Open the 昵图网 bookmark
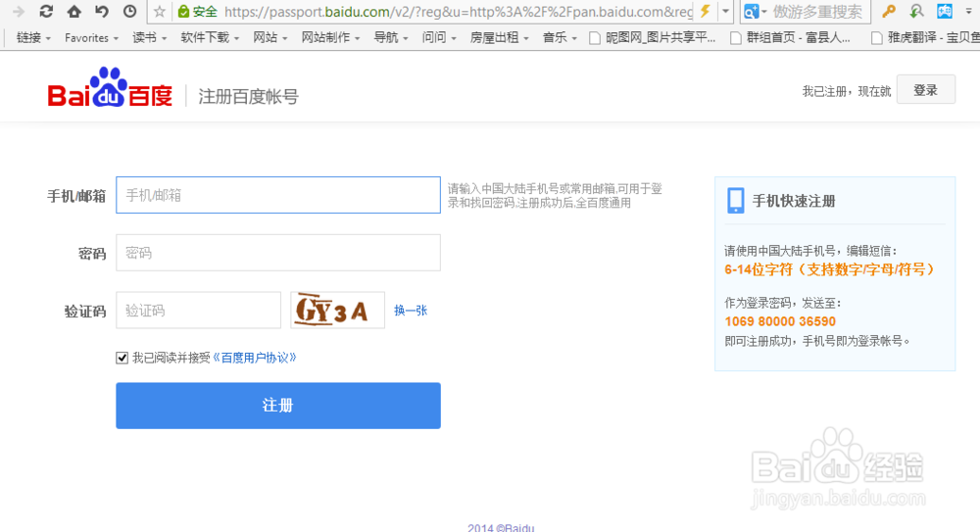The image size is (980, 532). 653,37
